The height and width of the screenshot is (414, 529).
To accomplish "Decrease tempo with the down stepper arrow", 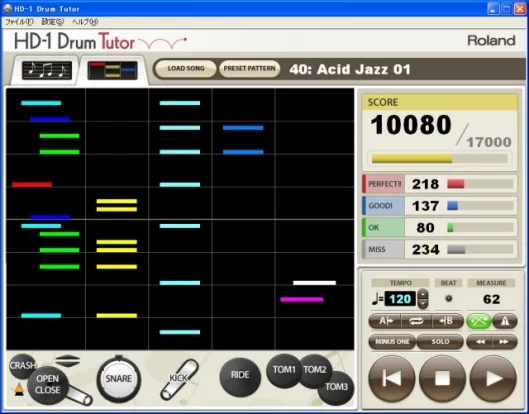I will coord(423,304).
